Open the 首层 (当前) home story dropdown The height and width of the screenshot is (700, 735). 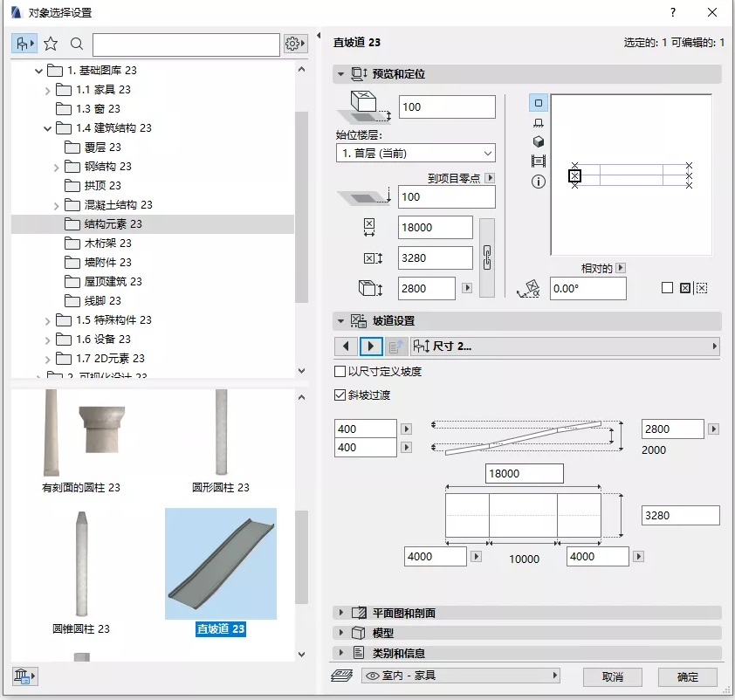point(416,154)
